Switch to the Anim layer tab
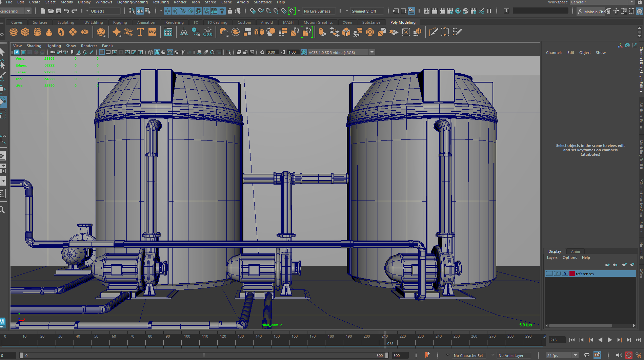 [x=575, y=251]
